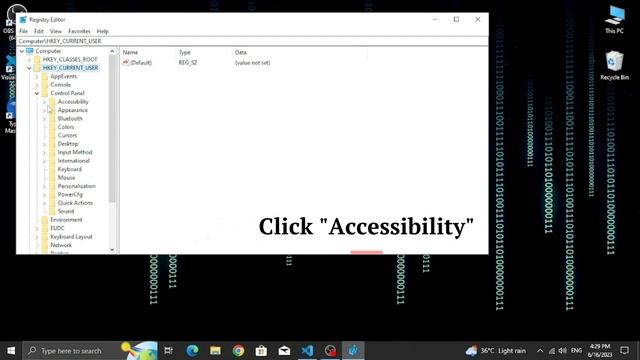Viewport: 640px width, 360px height.
Task: Open the clock showing 4:29 PM
Action: tap(600, 351)
